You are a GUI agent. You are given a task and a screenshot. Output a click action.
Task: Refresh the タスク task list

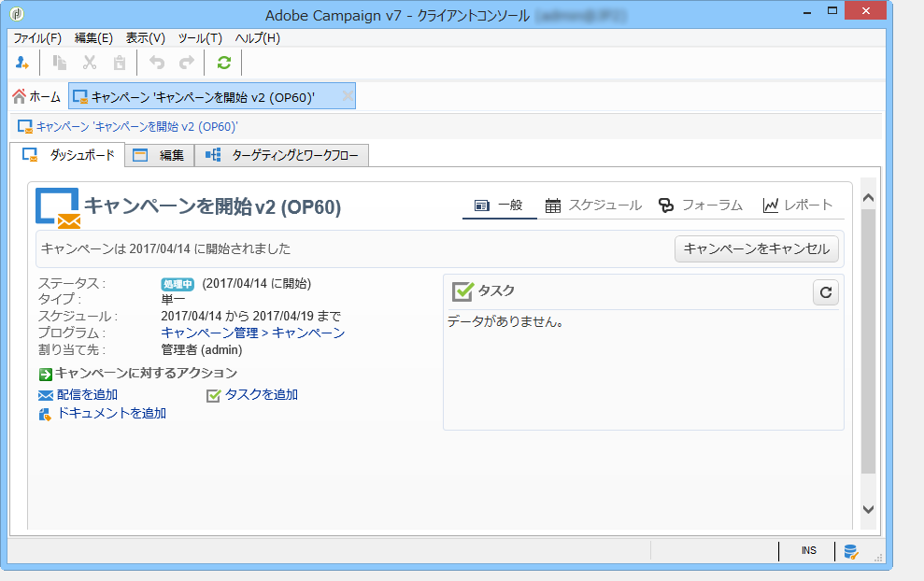(826, 292)
